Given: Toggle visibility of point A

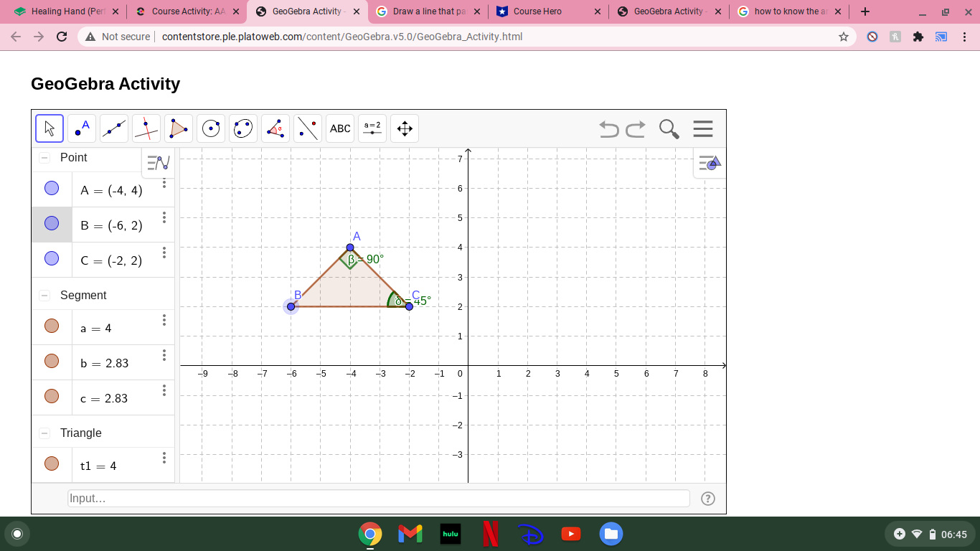Looking at the screenshot, I should coord(52,189).
